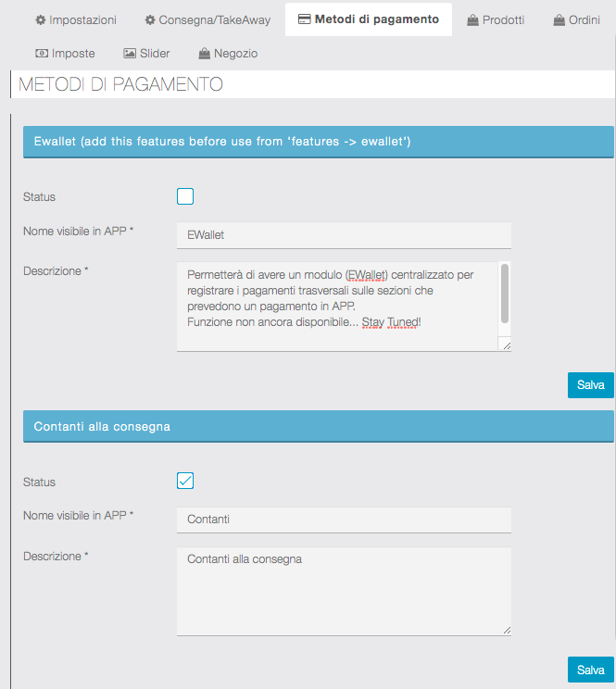Screen dimensions: 616x689
Task: Click into the Contanti alla consegna description box
Action: [x=344, y=591]
